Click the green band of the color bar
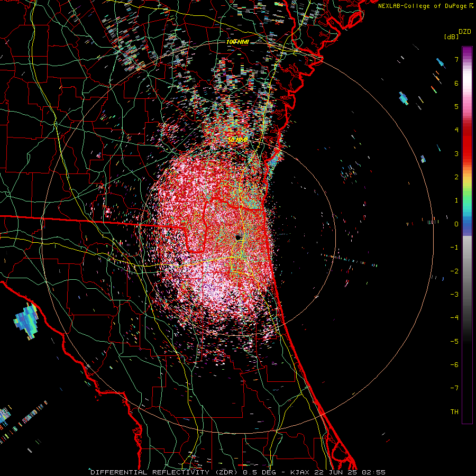Viewport: 476px width, 476px height. [x=467, y=197]
